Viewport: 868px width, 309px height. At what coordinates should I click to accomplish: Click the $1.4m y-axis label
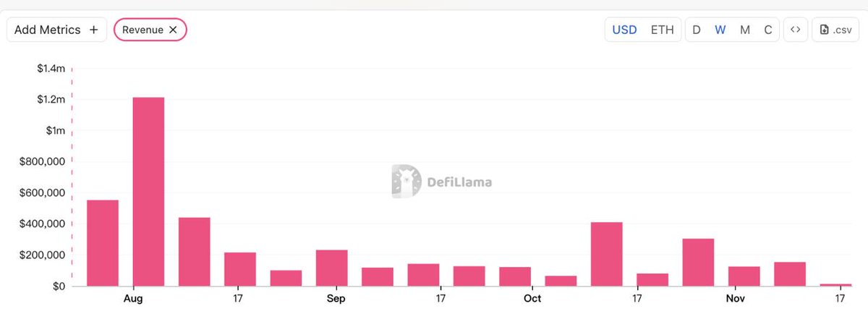point(51,68)
